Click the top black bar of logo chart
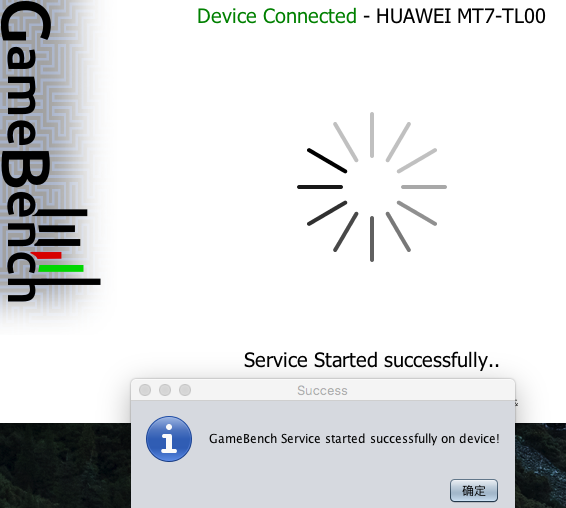 click(63, 212)
